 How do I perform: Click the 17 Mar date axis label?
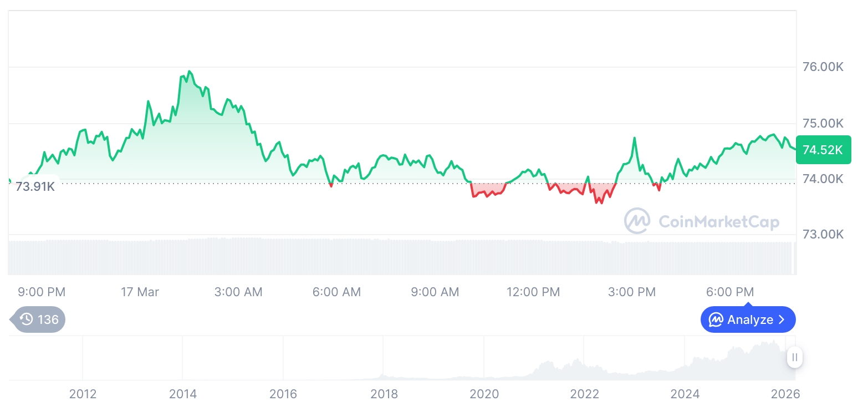[x=140, y=292]
